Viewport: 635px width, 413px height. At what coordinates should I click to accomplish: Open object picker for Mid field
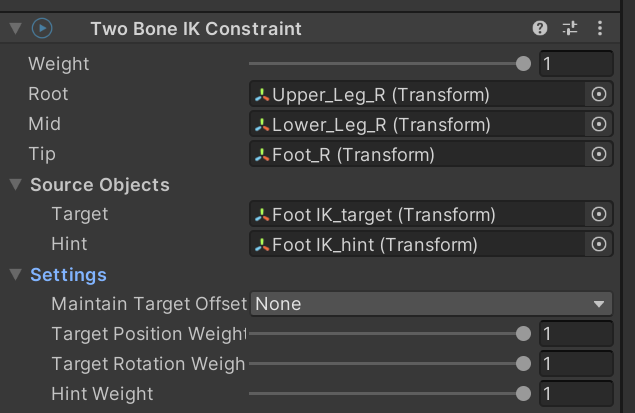(x=598, y=125)
